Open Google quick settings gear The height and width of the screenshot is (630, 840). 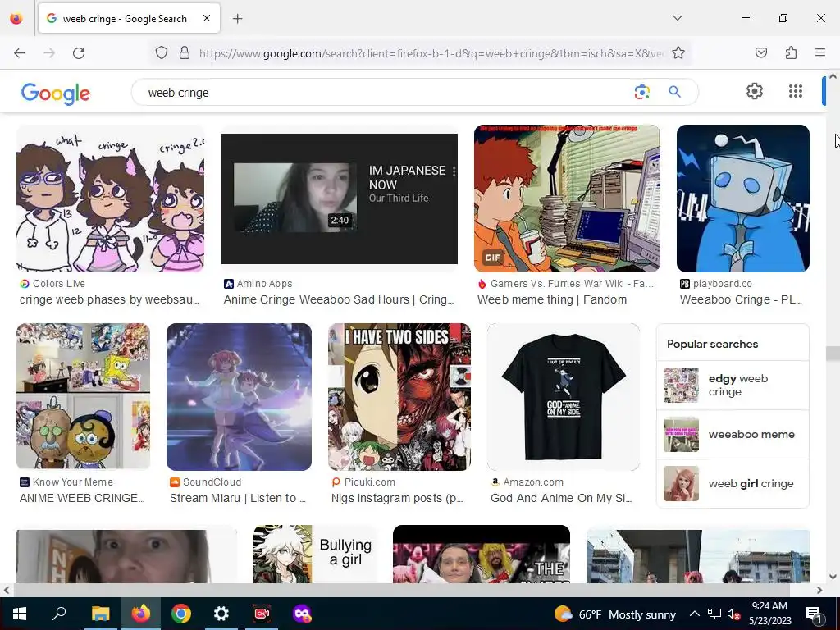[755, 91]
